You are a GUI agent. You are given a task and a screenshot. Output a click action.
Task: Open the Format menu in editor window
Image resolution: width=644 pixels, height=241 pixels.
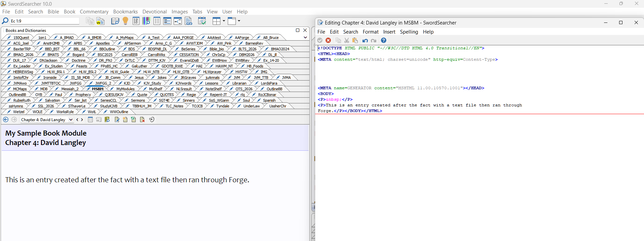click(x=371, y=32)
